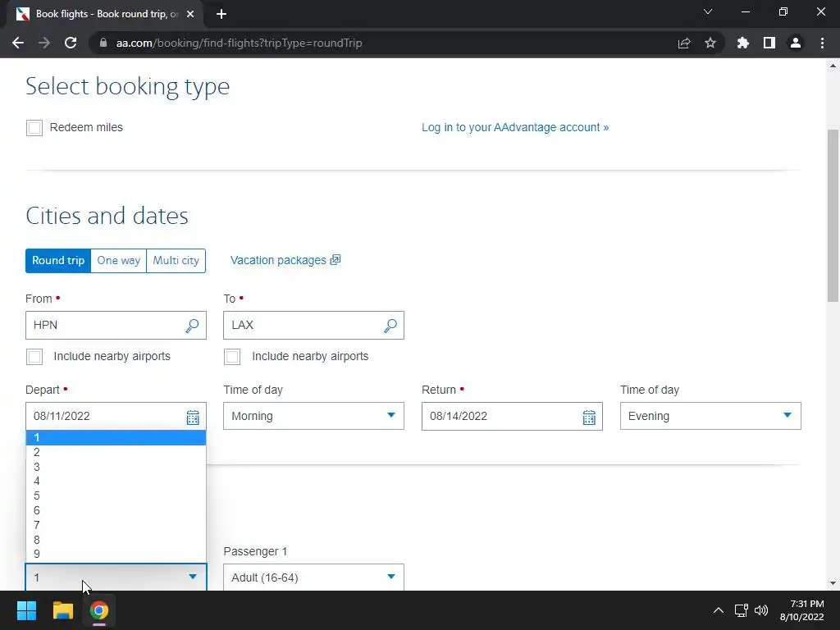Choose 5 passengers from list
840x630 pixels.
[116, 495]
